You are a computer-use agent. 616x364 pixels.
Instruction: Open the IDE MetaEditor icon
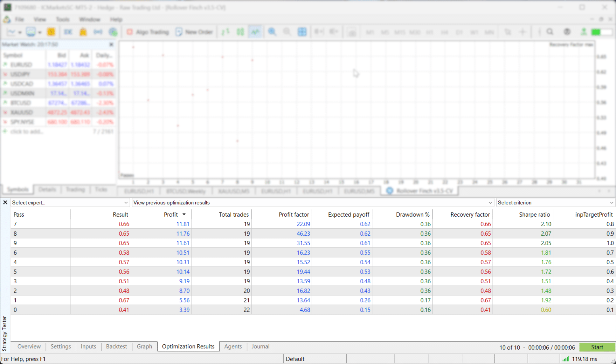point(68,32)
